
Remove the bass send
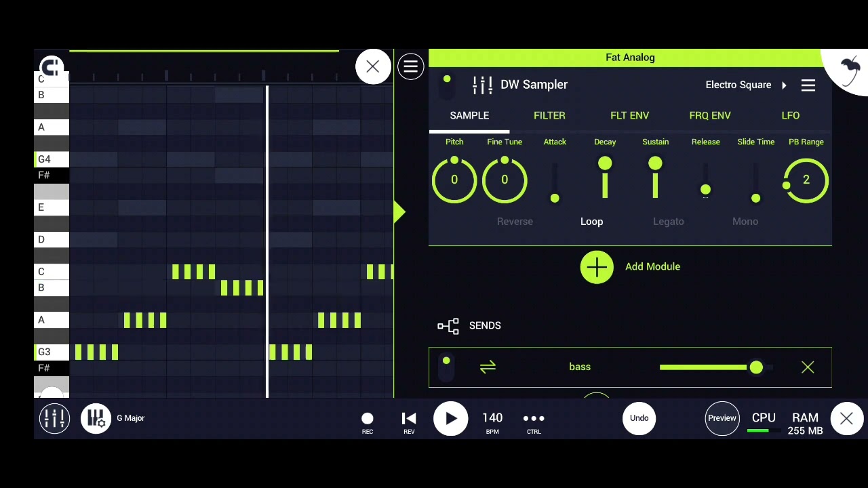click(808, 367)
